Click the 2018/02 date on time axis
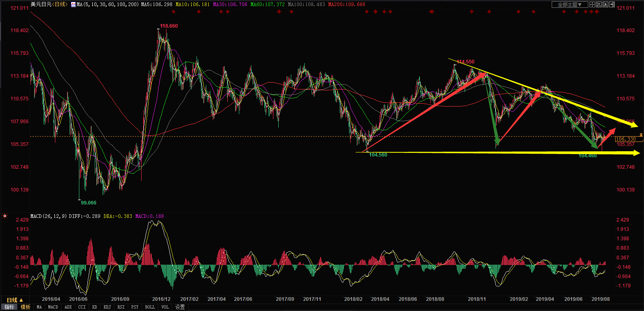The image size is (644, 311). pyautogui.click(x=353, y=299)
